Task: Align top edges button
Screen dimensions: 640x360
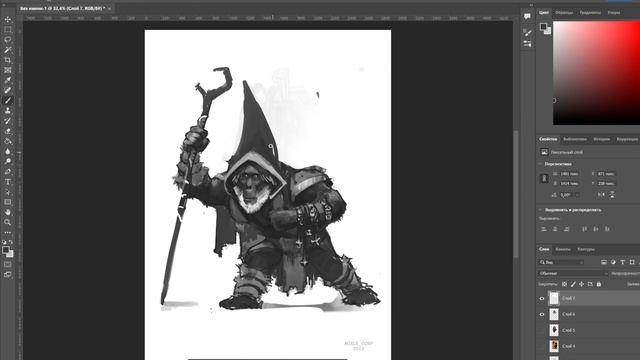Action: pyautogui.click(x=584, y=229)
